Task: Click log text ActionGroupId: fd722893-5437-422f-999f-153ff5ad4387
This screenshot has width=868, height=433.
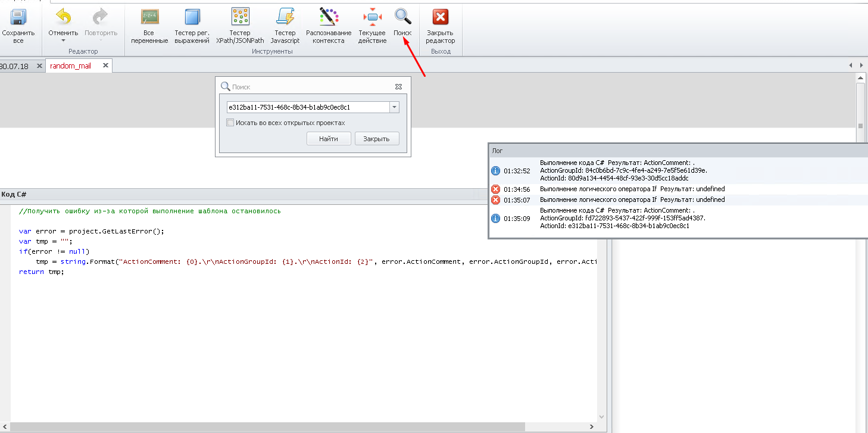Action: click(x=623, y=219)
